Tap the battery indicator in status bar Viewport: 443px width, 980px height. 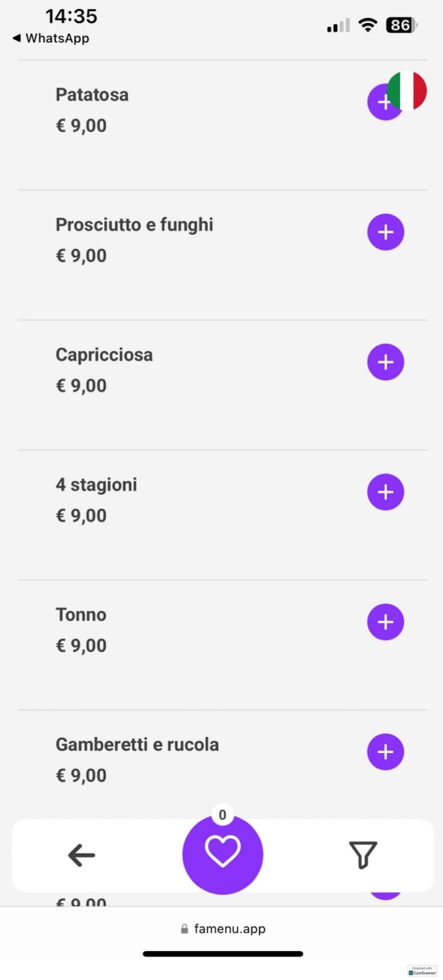401,26
